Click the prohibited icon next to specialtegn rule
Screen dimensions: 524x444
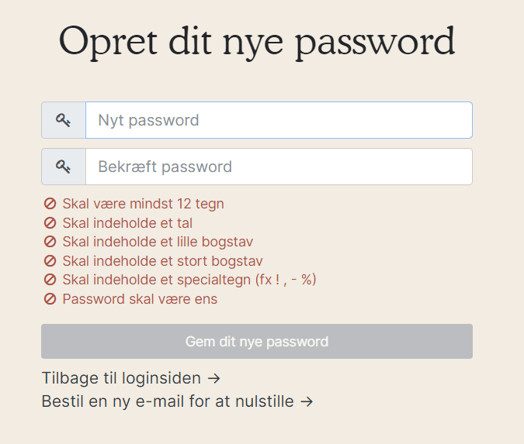click(x=50, y=280)
